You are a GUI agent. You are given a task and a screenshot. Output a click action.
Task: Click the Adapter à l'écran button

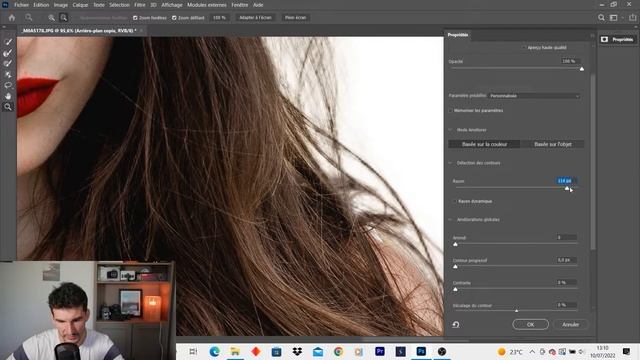click(256, 18)
